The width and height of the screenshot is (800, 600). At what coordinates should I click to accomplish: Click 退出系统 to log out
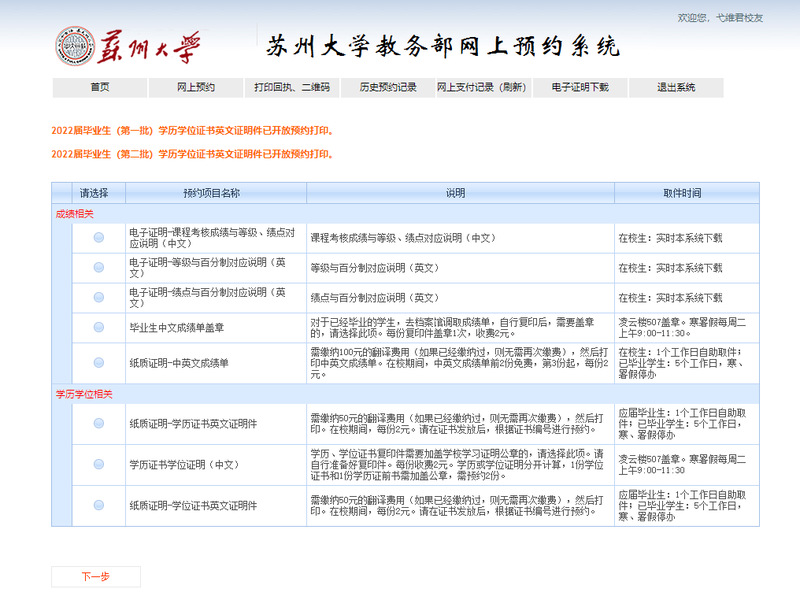tap(676, 87)
